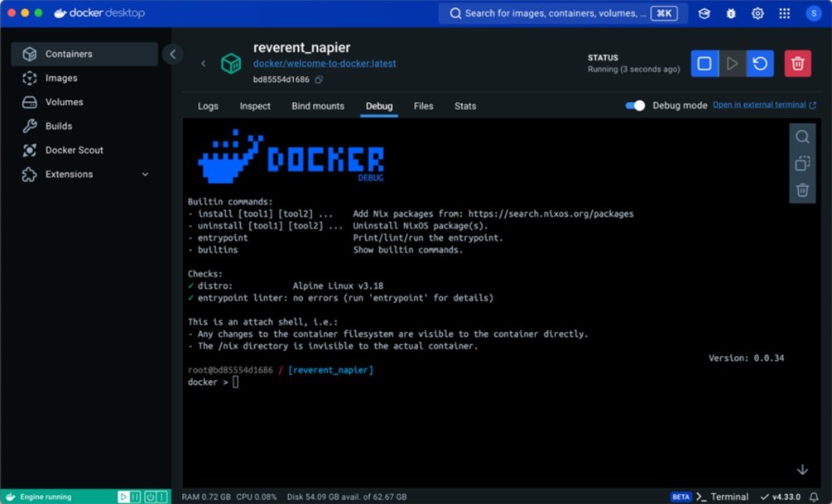Open the engine more-options menu
Image resolution: width=832 pixels, height=504 pixels.
click(162, 497)
